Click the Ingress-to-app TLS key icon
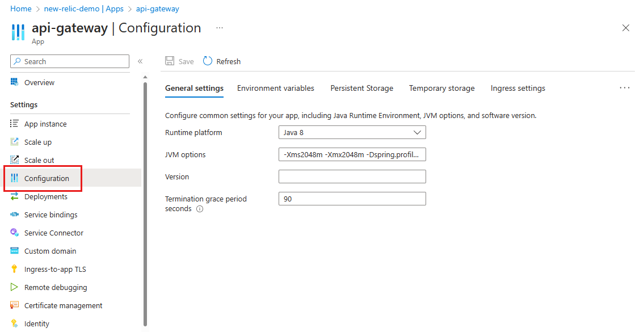644x332 pixels. coord(15,269)
